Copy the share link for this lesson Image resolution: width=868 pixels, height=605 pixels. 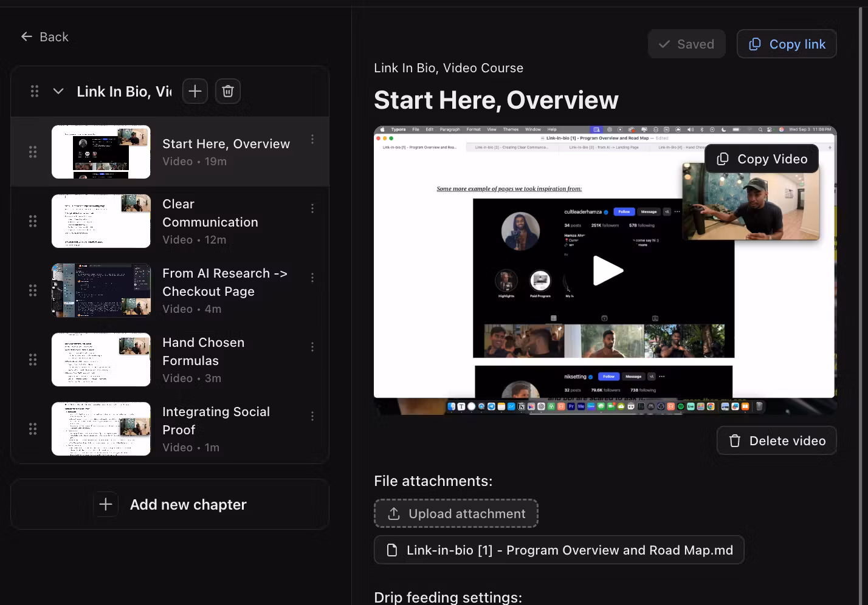786,44
